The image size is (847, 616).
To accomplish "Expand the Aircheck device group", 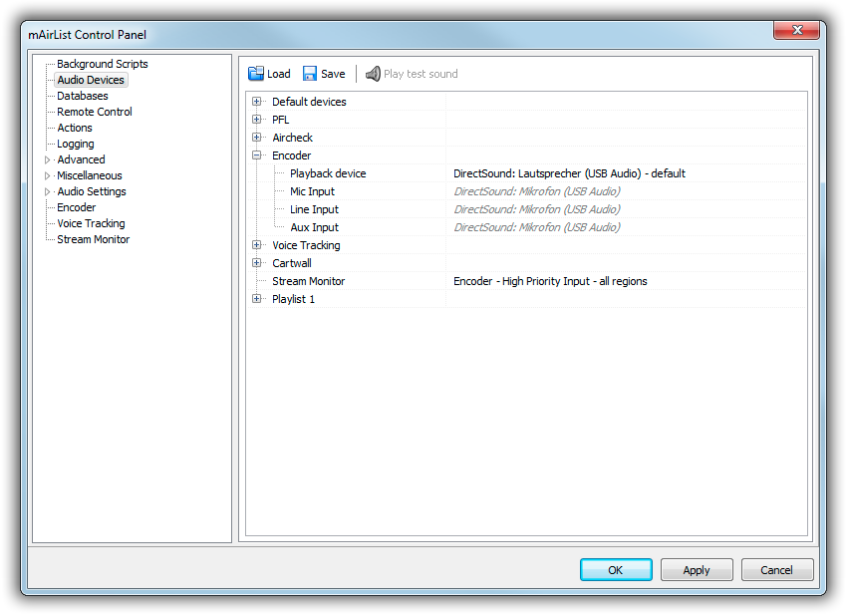I will tap(257, 138).
